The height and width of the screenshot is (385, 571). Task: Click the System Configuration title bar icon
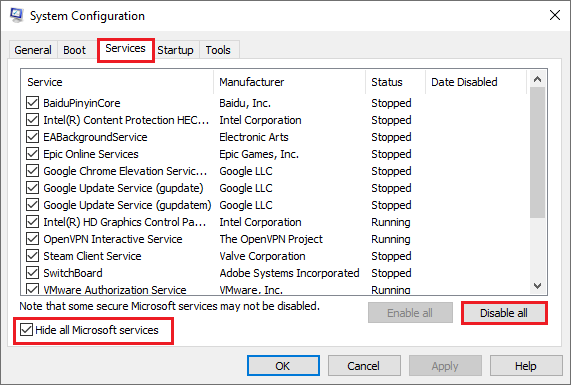tap(16, 15)
